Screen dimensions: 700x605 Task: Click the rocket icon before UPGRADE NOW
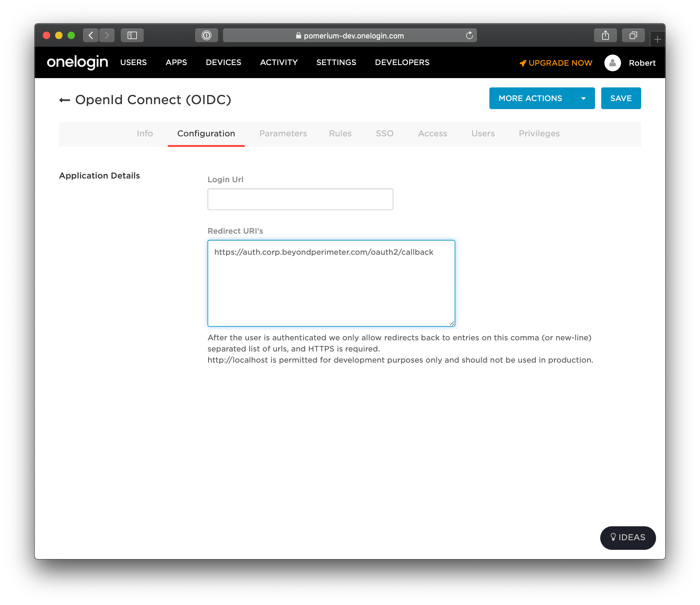pos(523,63)
